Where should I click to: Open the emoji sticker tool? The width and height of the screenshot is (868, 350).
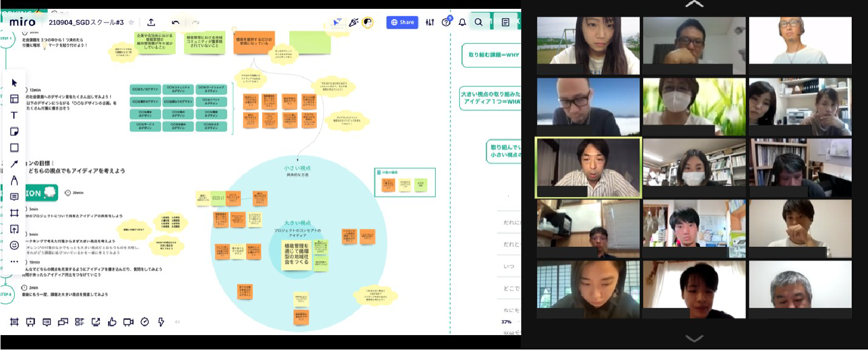coord(14,245)
